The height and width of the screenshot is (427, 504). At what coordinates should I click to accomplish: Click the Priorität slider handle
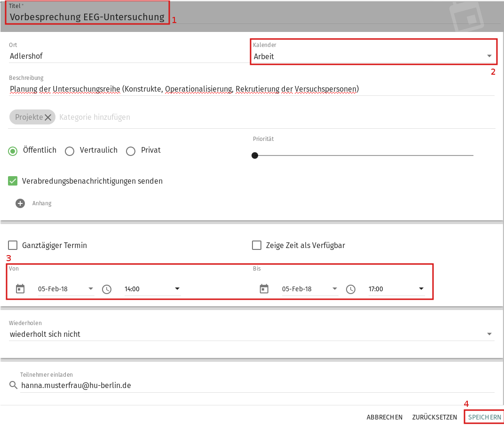point(255,155)
